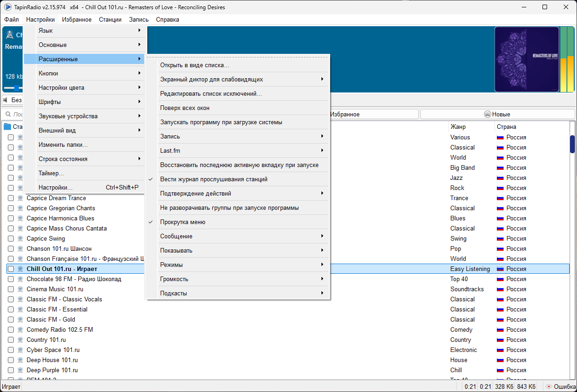
Task: Tick the checkbox for Caprice Dream Trance
Action: click(x=11, y=198)
